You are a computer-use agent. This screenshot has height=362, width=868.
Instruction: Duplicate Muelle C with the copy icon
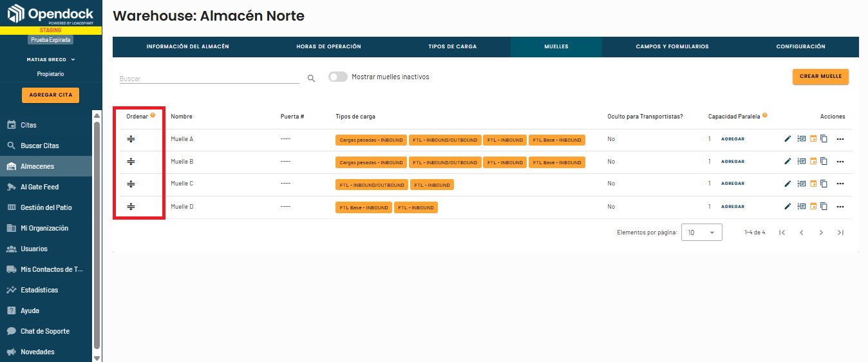[824, 184]
